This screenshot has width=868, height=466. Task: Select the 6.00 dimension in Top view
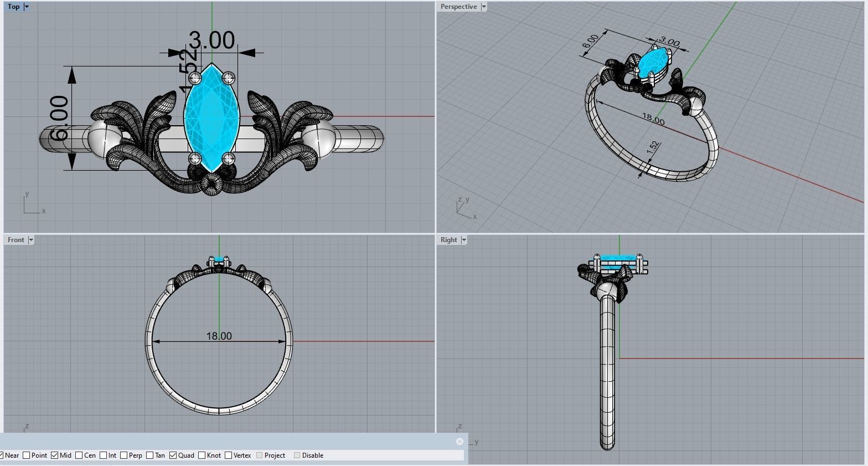pyautogui.click(x=59, y=117)
